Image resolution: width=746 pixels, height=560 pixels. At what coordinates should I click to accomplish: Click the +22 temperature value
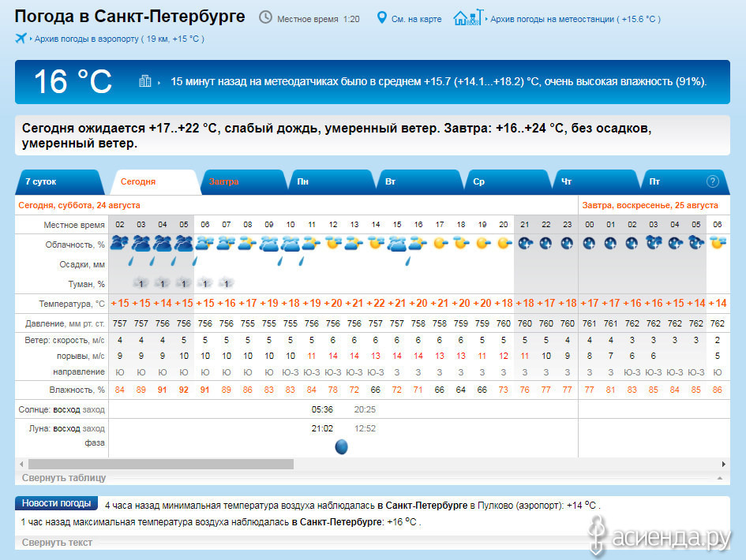[376, 303]
